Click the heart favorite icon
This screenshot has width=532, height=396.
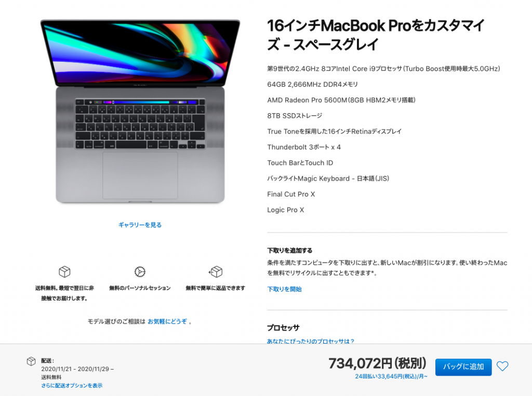click(502, 366)
